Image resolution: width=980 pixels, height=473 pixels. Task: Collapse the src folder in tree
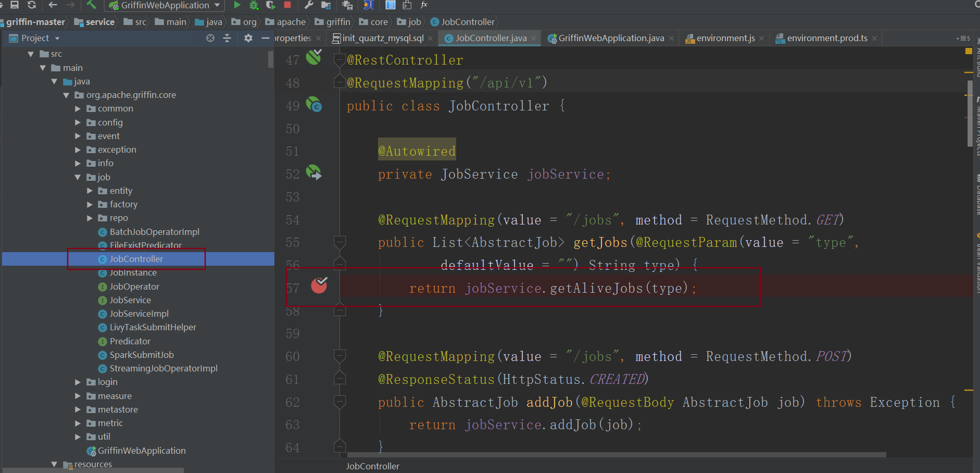point(31,54)
